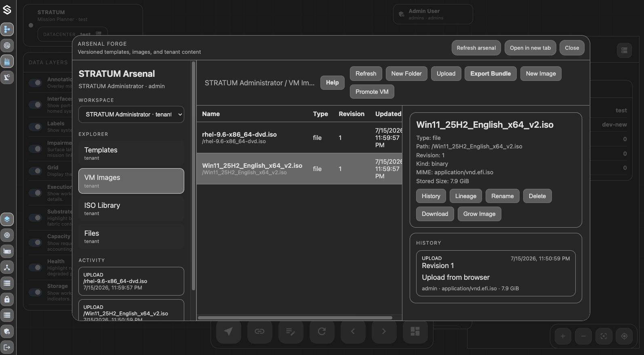This screenshot has width=644, height=355.
Task: Toggle the Health data layer switch
Action: pos(36,267)
